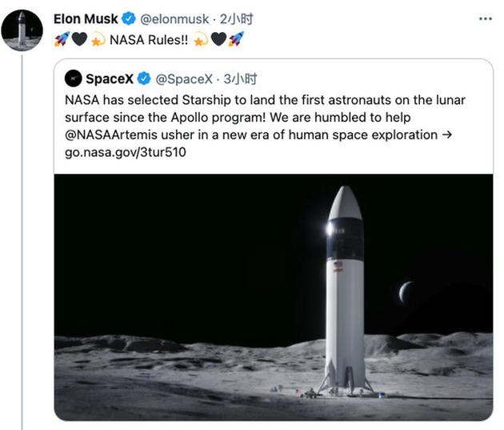
Task: Open the quoted SpaceX tweet body text
Action: pyautogui.click(x=265, y=126)
